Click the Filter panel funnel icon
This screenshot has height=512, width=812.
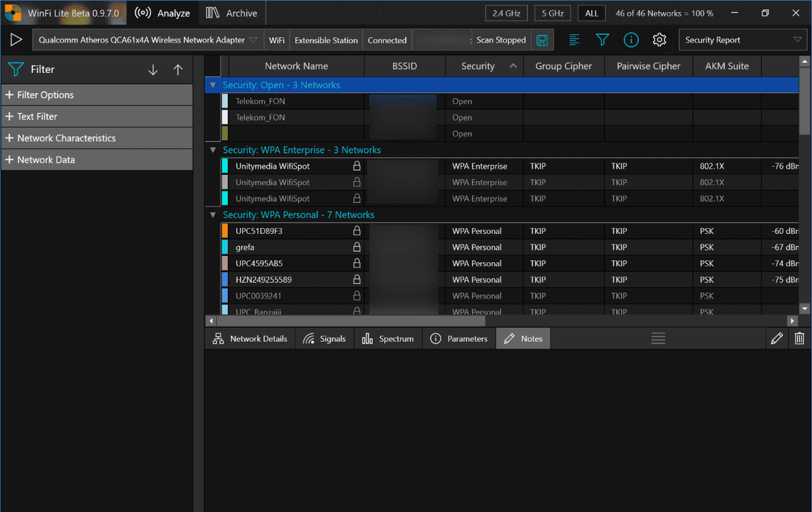click(15, 69)
